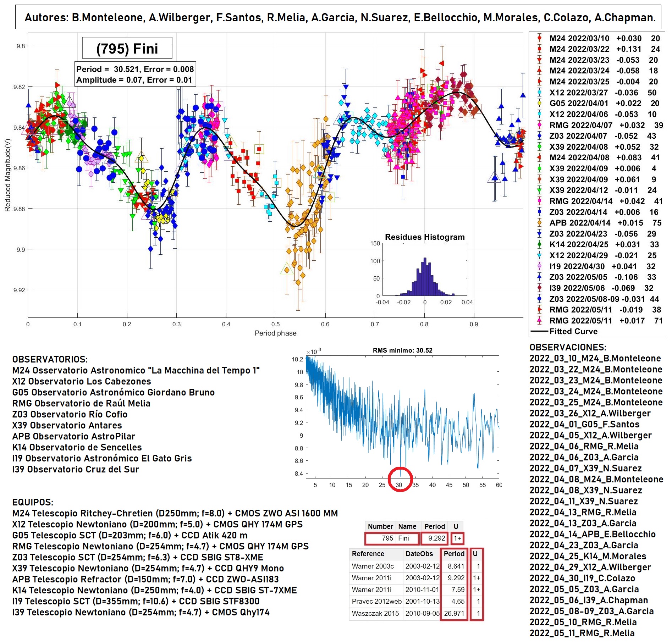Select "M24 Osservatorio Astronomico La Macchina del Tempo 1"
672x642 pixels.
[x=136, y=370]
